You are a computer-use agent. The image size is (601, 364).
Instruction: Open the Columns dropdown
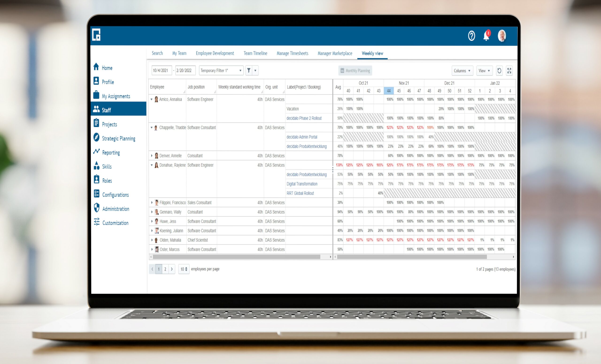tap(462, 71)
